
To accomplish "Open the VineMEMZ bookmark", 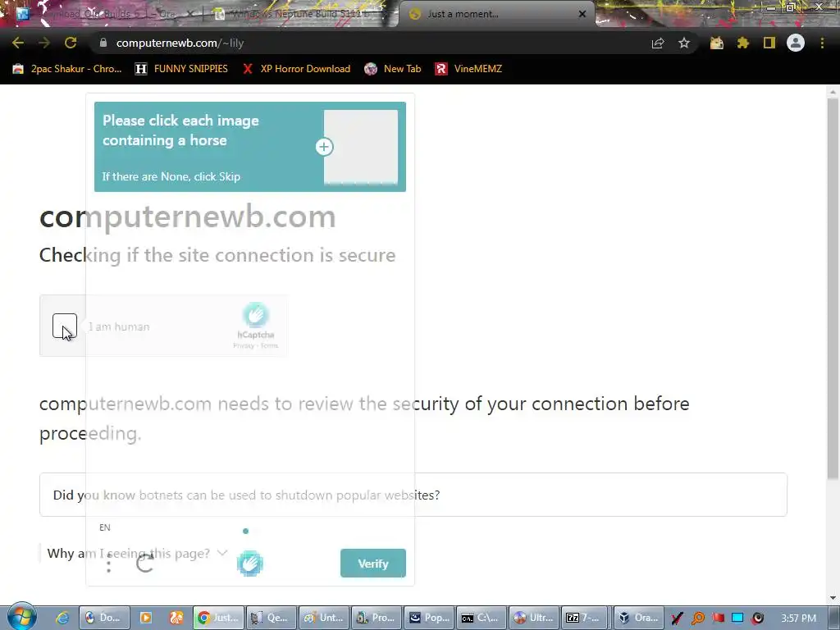I will 468,69.
